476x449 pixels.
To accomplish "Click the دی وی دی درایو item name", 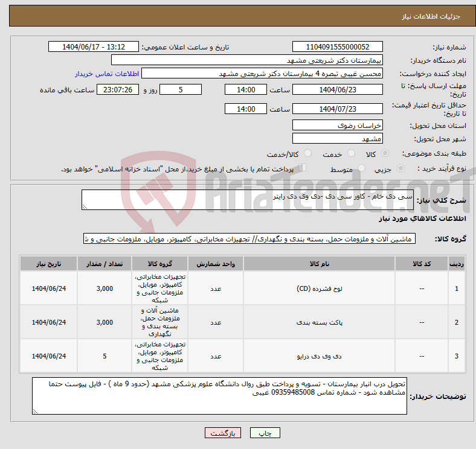I will pyautogui.click(x=319, y=356).
